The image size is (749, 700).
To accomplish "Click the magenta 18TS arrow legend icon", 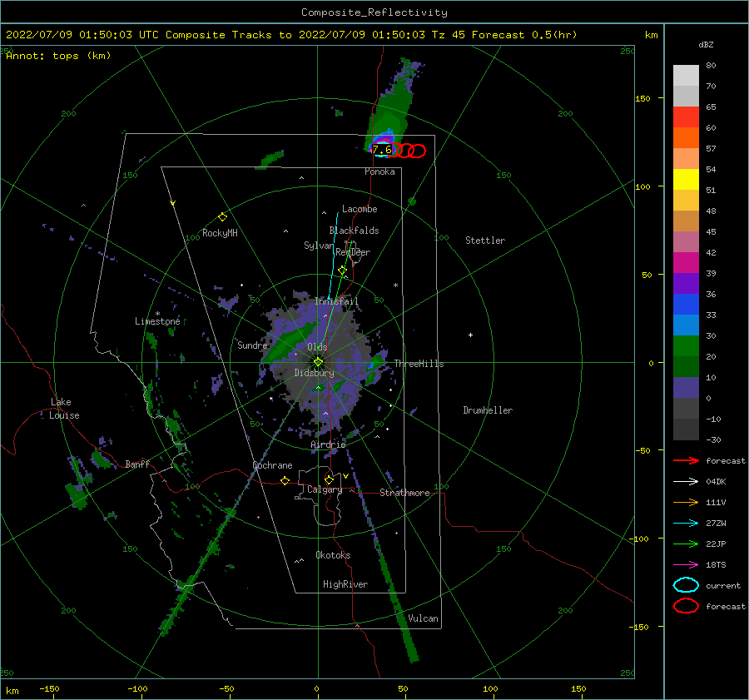I will pos(686,565).
